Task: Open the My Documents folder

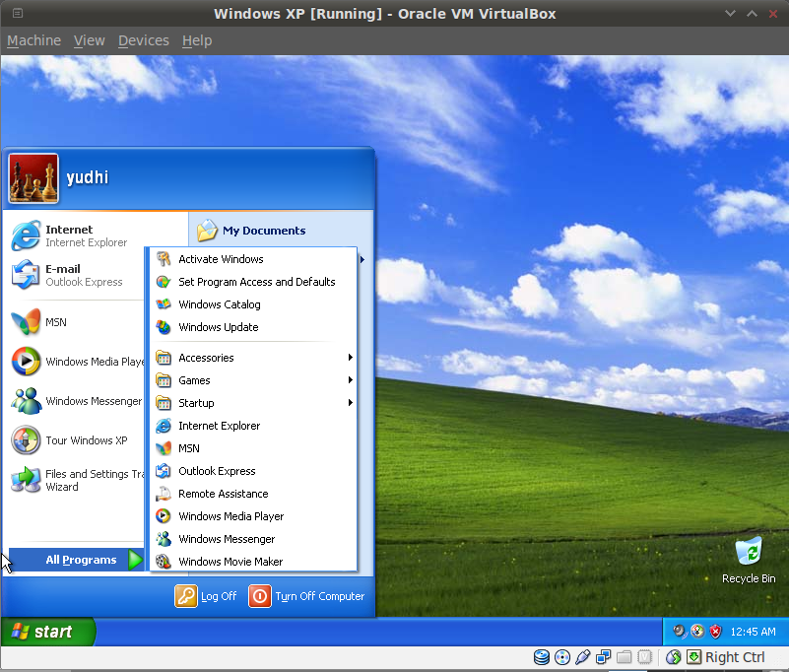Action: click(x=251, y=231)
